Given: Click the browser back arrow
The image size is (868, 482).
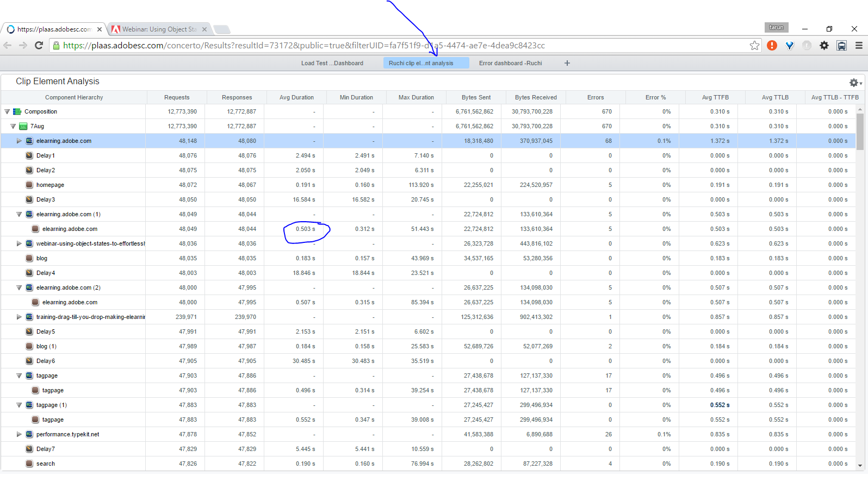Looking at the screenshot, I should click(8, 46).
